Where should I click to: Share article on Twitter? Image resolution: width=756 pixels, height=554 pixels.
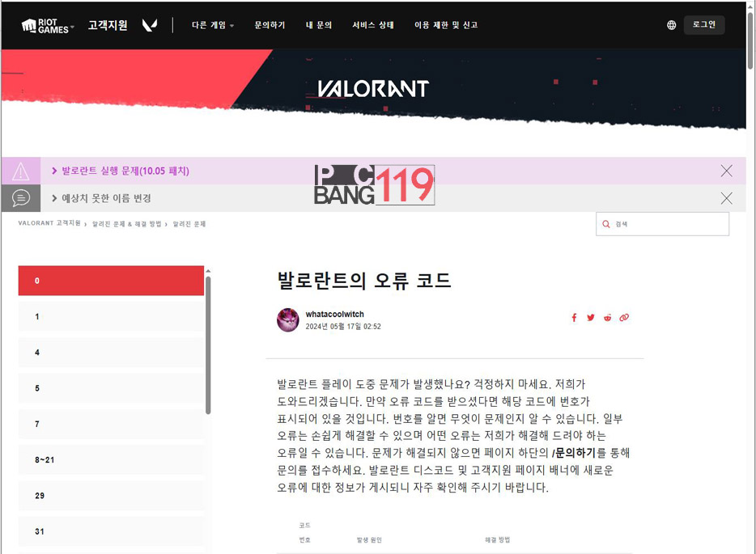coord(591,318)
